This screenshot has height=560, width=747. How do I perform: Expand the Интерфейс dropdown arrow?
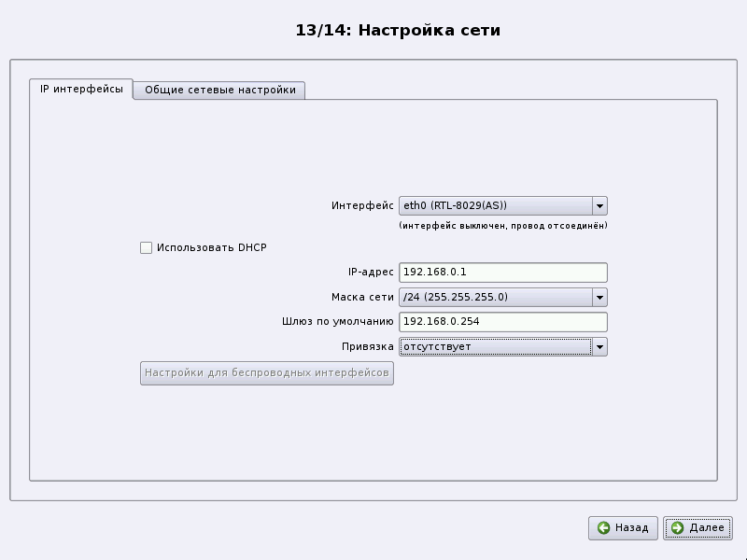tap(599, 205)
